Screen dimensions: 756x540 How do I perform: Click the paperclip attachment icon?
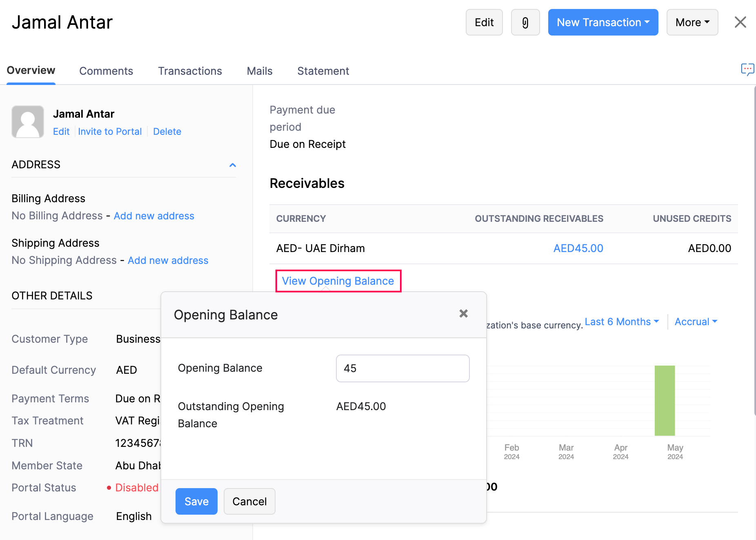525,22
